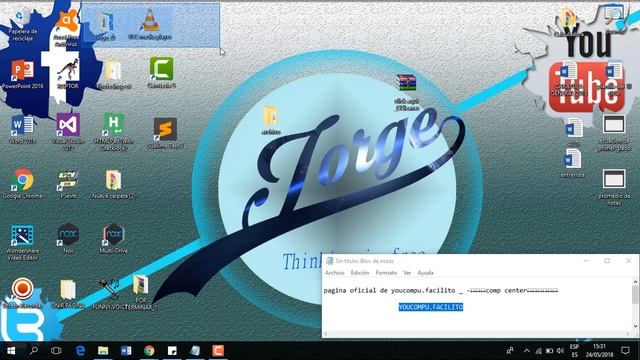Open the green HTML-Pad editor shortcut
Screen dimensions: 640x360
pyautogui.click(x=113, y=132)
